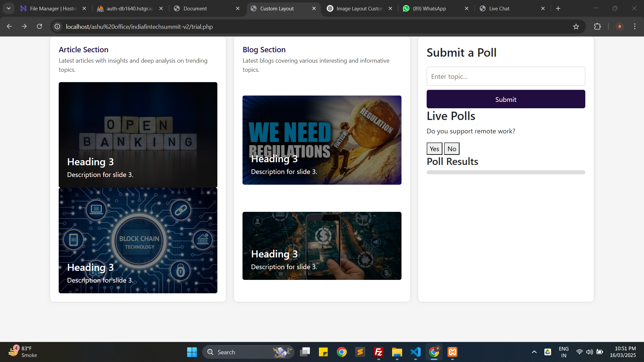Open Chrome three-dot menu

click(x=635, y=26)
